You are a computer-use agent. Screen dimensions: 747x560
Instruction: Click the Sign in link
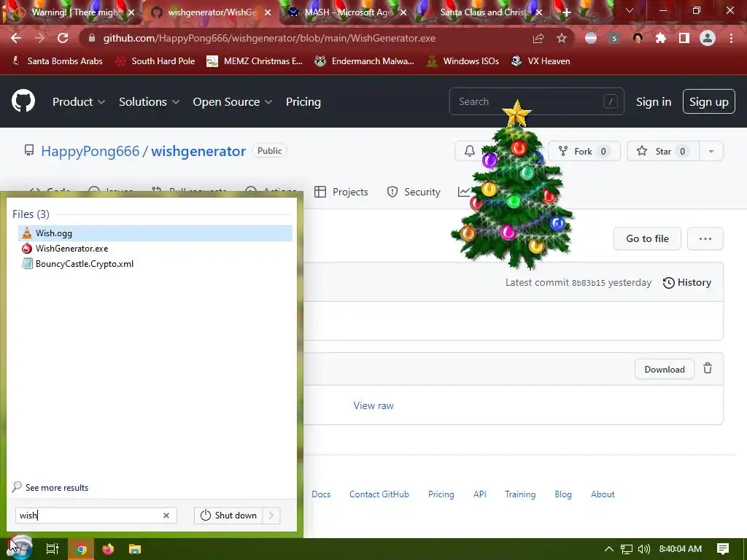654,102
